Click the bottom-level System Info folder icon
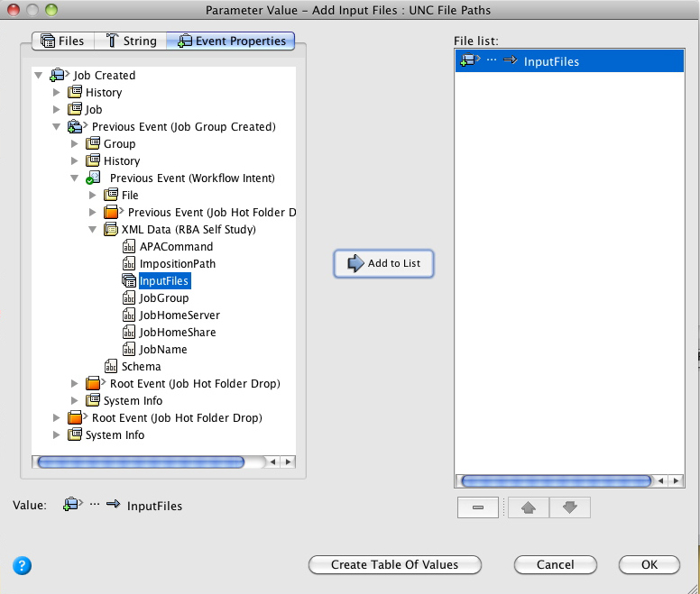 75,434
